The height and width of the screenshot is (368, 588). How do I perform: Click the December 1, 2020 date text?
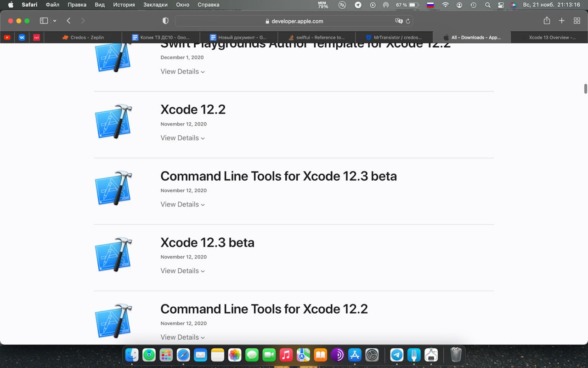coord(182,57)
